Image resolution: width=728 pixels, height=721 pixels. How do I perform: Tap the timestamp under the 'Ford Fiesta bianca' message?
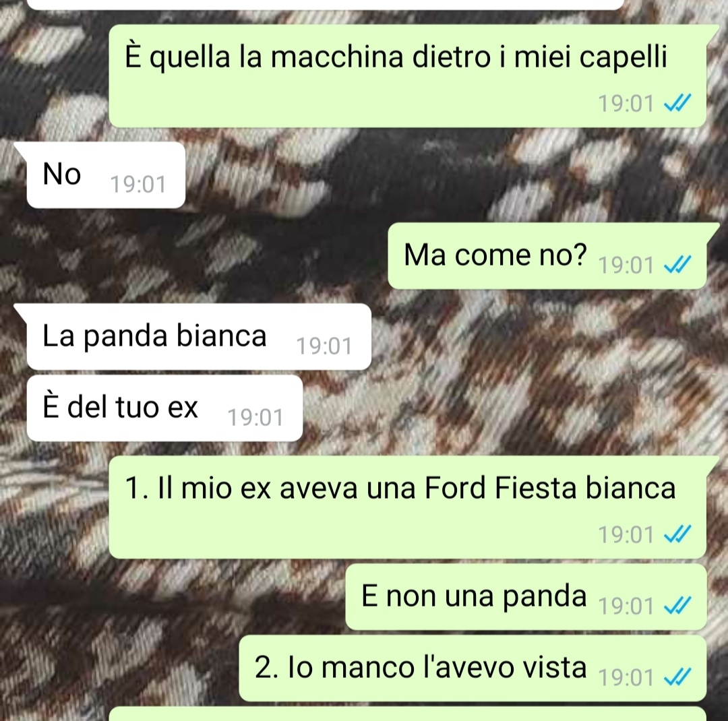pyautogui.click(x=626, y=534)
